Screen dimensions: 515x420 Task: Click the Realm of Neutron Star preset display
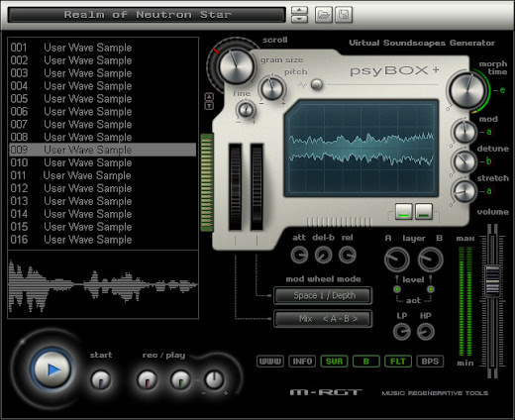(x=147, y=15)
